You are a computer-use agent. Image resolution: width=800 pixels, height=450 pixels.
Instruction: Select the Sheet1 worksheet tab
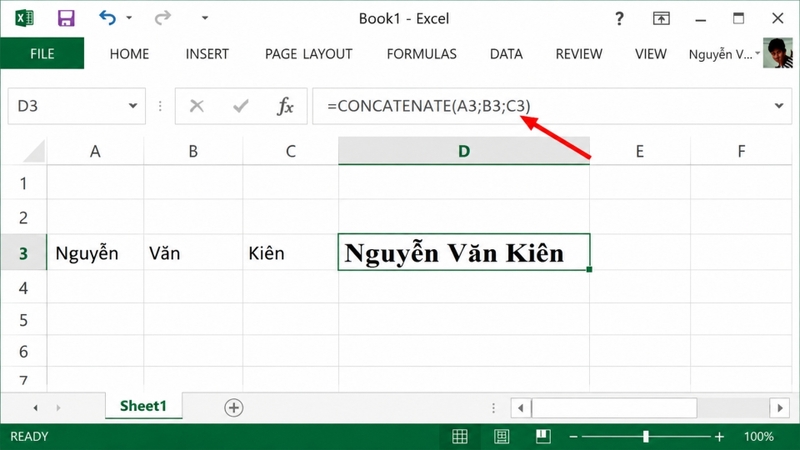[143, 406]
